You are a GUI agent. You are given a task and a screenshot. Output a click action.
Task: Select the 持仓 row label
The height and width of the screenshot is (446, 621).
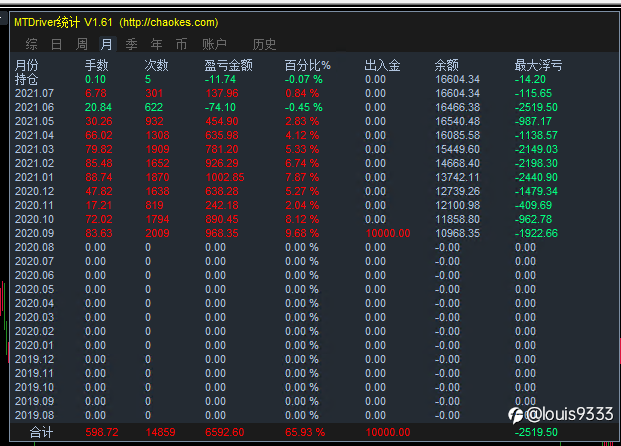point(27,79)
